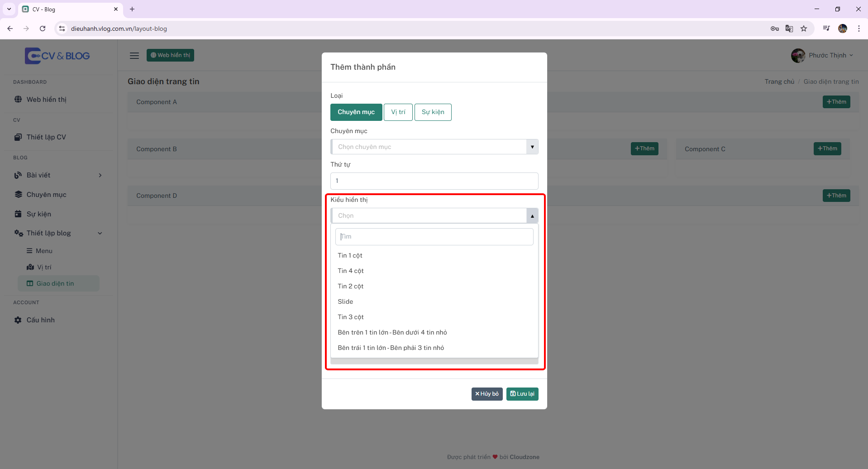Viewport: 868px width, 469px height.
Task: Go to Trang chủ breadcrumb link
Action: point(779,81)
